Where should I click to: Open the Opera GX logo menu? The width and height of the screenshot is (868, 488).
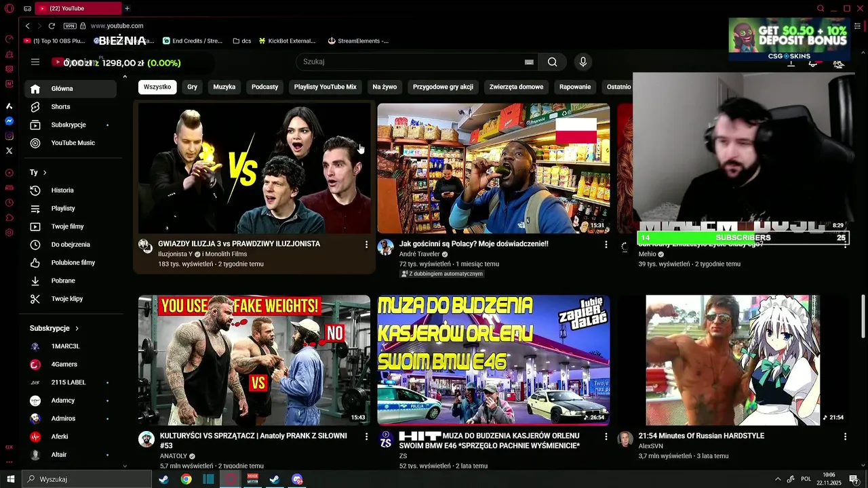pos(9,8)
